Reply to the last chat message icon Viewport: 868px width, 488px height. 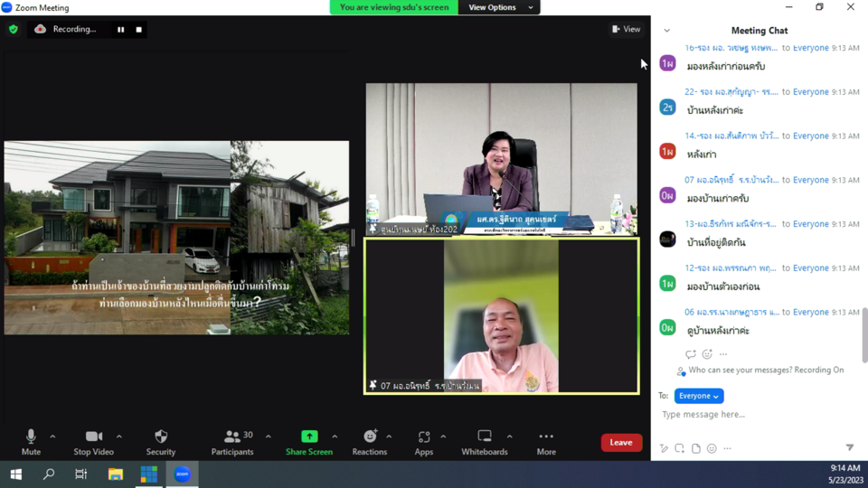pos(690,354)
